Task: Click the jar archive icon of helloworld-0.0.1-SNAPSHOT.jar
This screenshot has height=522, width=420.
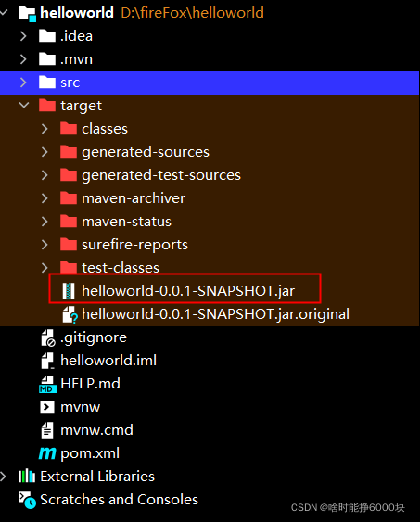Action: click(x=69, y=291)
